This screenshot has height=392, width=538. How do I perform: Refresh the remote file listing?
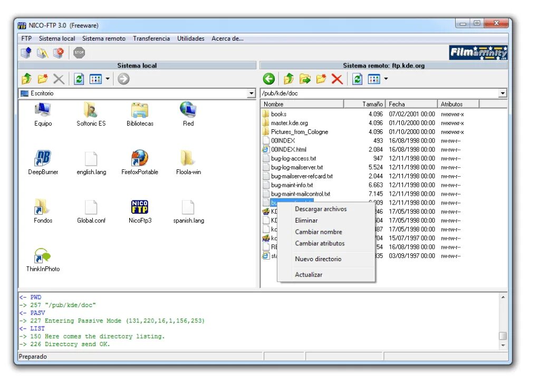(x=357, y=79)
